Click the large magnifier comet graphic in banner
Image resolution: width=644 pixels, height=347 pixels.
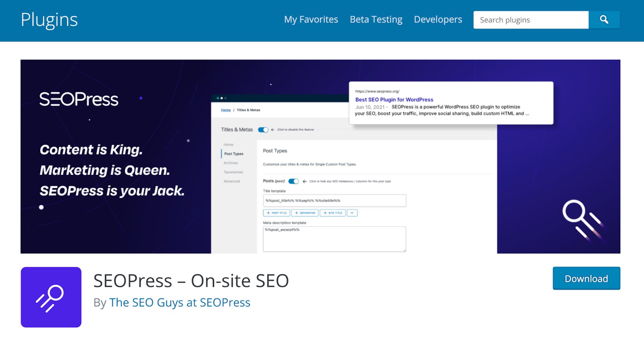click(x=581, y=218)
